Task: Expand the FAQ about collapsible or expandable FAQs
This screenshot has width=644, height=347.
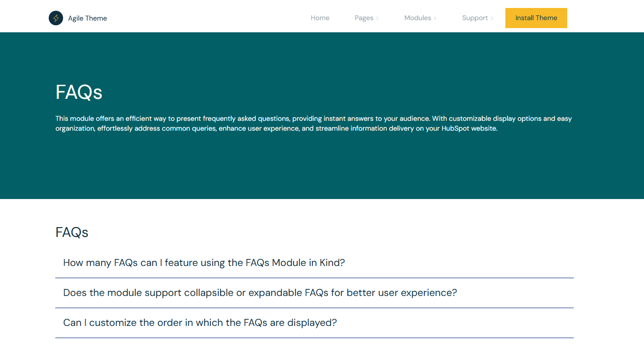Action: coord(314,293)
